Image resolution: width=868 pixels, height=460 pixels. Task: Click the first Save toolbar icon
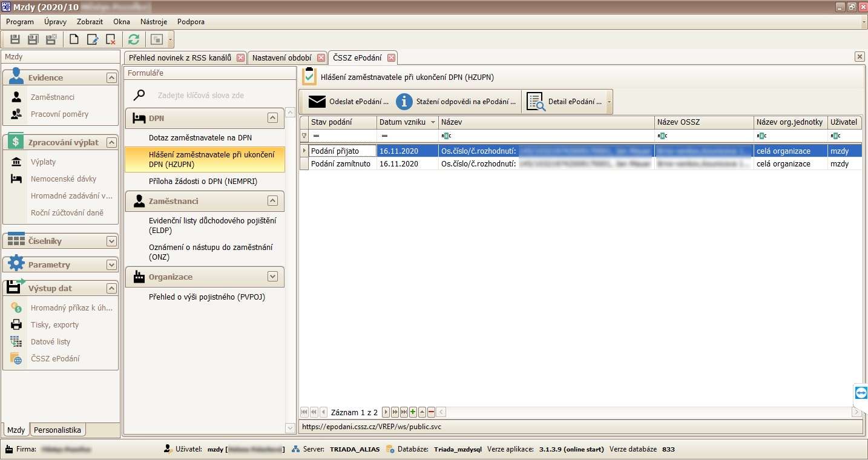[15, 39]
